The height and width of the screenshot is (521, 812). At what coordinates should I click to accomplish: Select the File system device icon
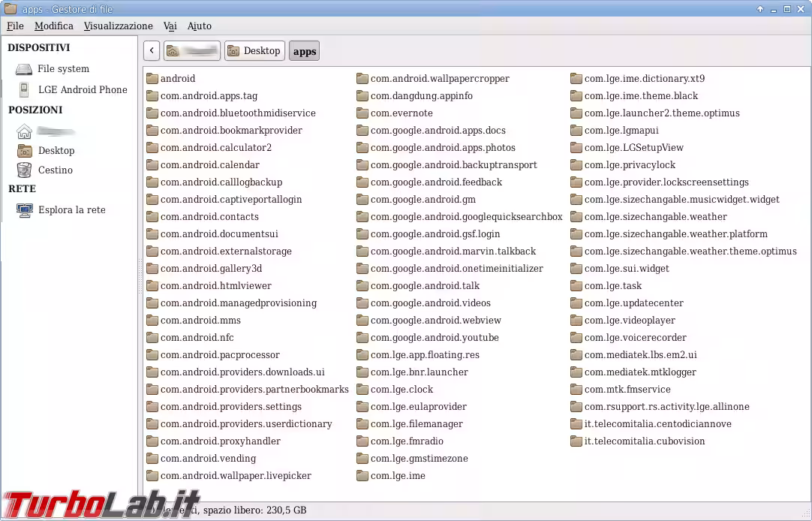click(24, 69)
